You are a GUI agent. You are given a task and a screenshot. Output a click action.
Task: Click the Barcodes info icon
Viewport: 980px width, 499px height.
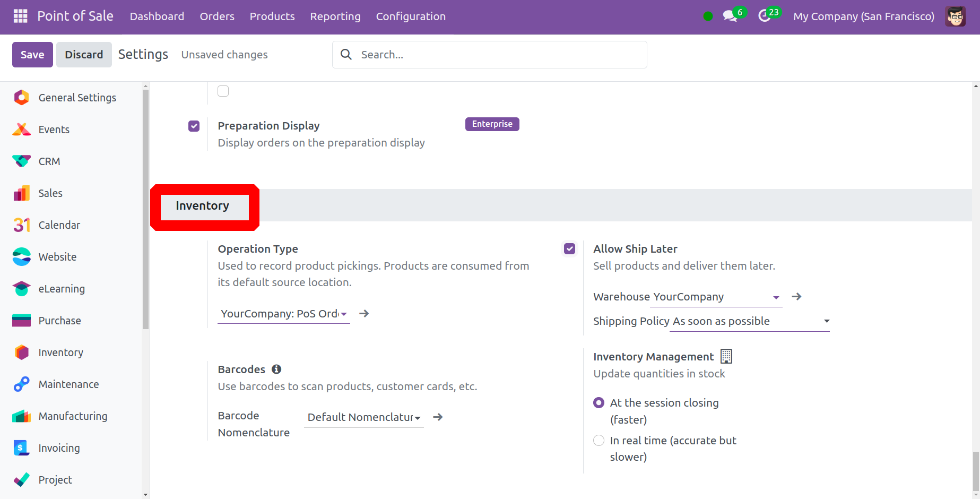click(x=276, y=369)
